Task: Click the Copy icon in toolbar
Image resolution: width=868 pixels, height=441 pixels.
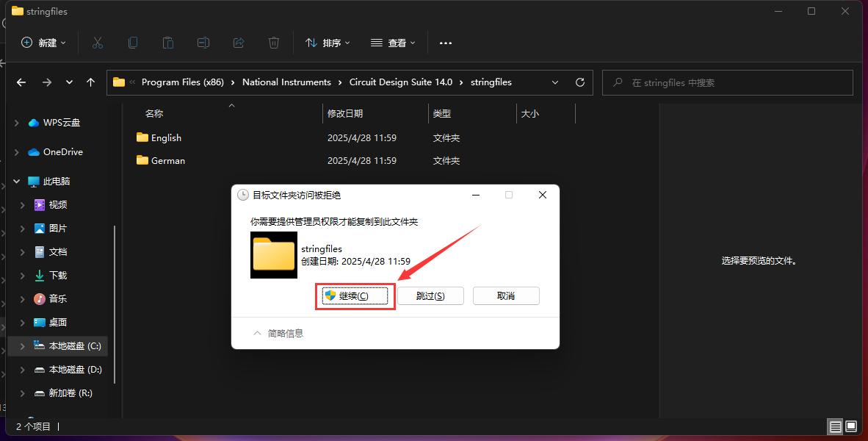Action: click(133, 43)
